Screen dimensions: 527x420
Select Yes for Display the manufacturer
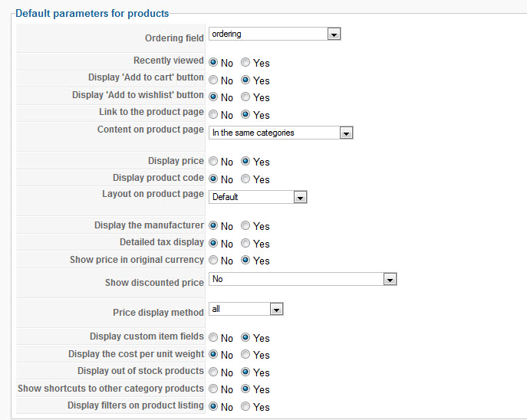click(245, 226)
